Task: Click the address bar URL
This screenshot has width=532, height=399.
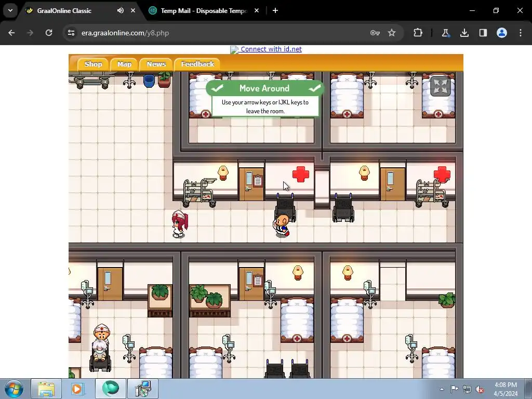Action: (x=125, y=33)
